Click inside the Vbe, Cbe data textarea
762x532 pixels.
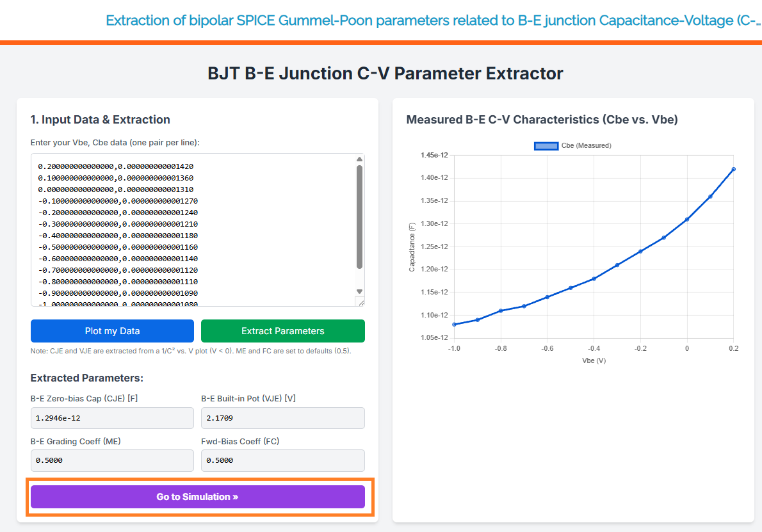pos(192,229)
